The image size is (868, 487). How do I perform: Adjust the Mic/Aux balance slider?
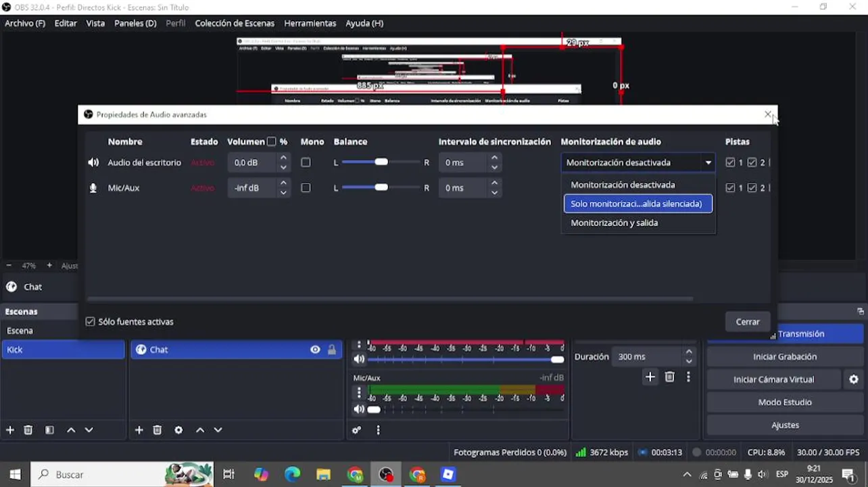pyautogui.click(x=381, y=188)
